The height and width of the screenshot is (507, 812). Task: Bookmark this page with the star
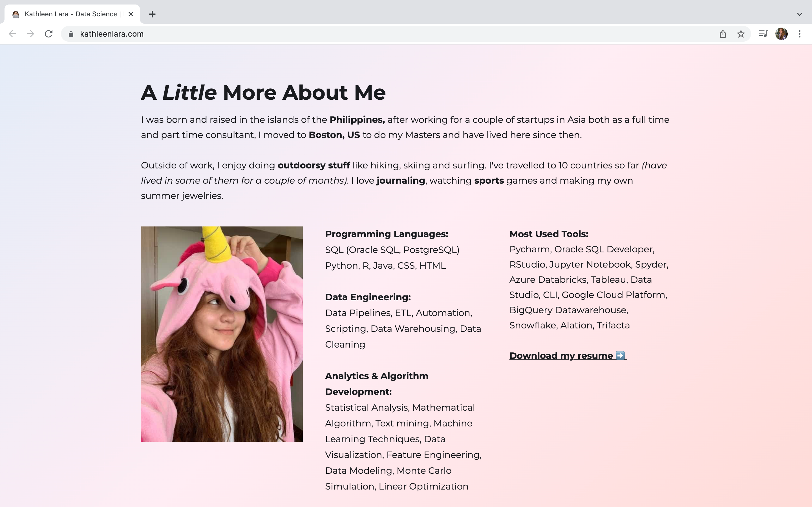click(x=741, y=34)
